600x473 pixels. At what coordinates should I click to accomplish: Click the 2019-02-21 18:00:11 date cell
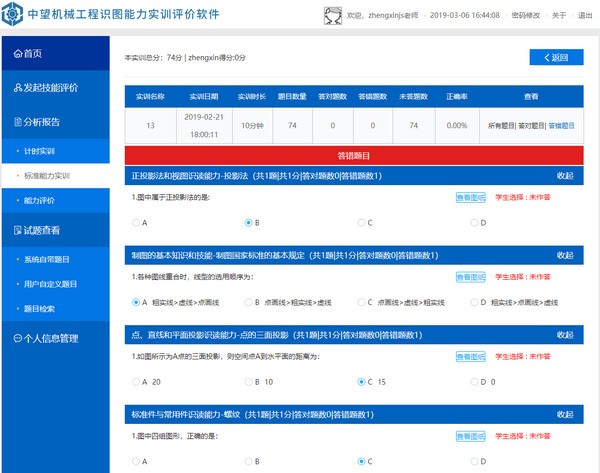[204, 126]
